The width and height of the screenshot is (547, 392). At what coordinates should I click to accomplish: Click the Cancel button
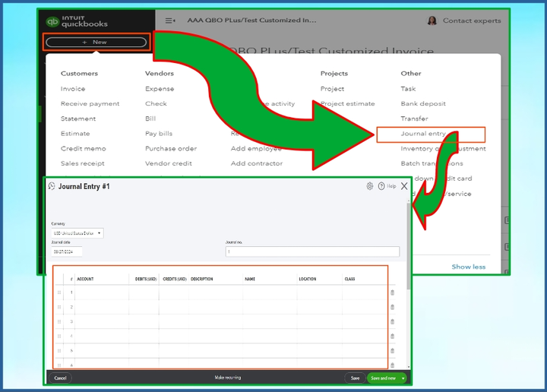pyautogui.click(x=60, y=378)
